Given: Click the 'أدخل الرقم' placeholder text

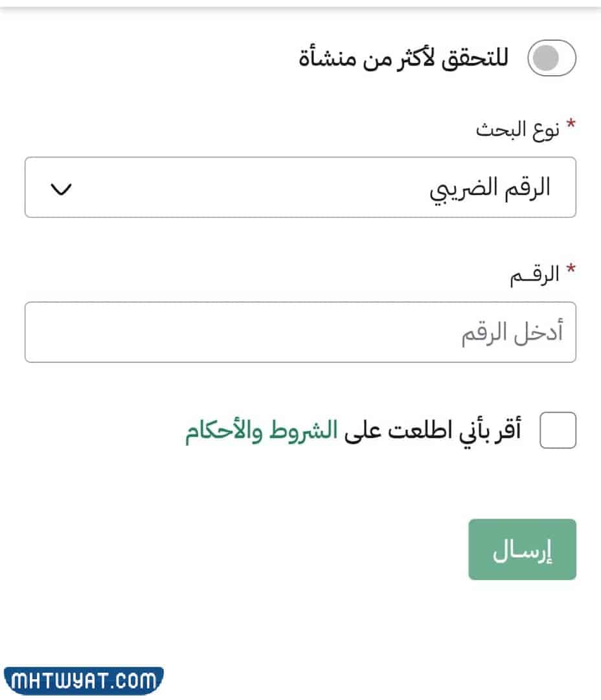Looking at the screenshot, I should coord(512,333).
